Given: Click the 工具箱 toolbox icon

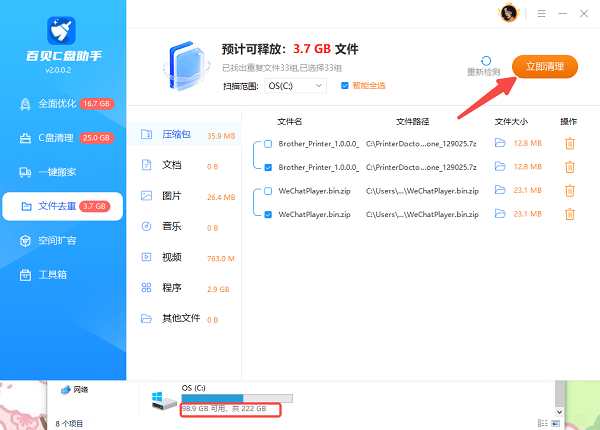Looking at the screenshot, I should tap(25, 275).
